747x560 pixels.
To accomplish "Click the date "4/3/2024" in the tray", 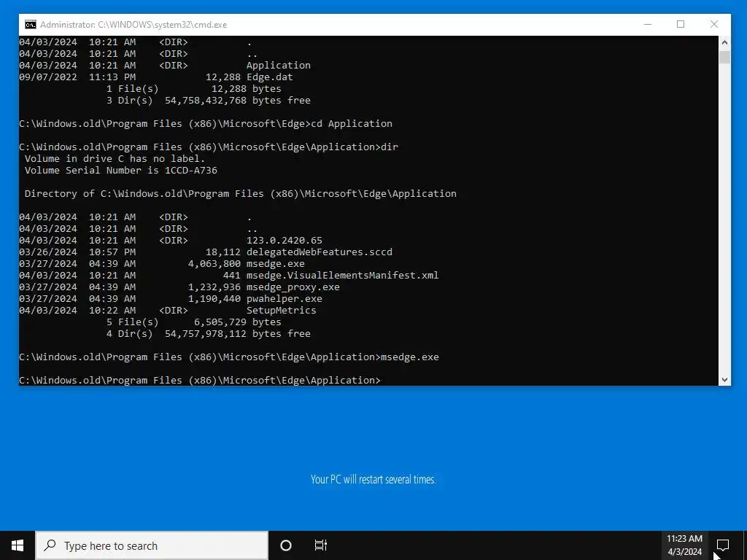I will (x=684, y=552).
